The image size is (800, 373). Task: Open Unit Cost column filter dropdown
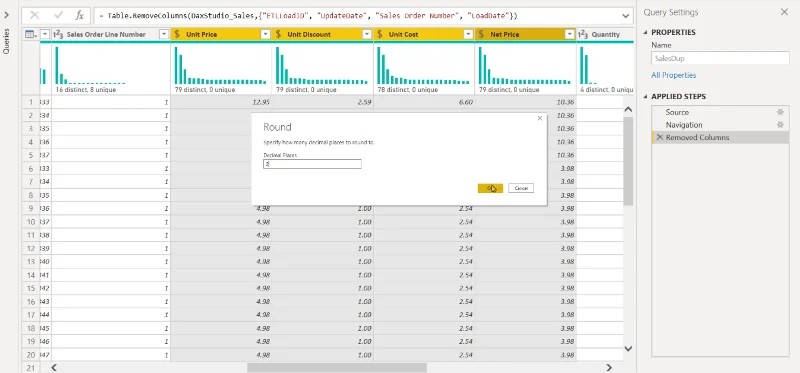tap(468, 34)
